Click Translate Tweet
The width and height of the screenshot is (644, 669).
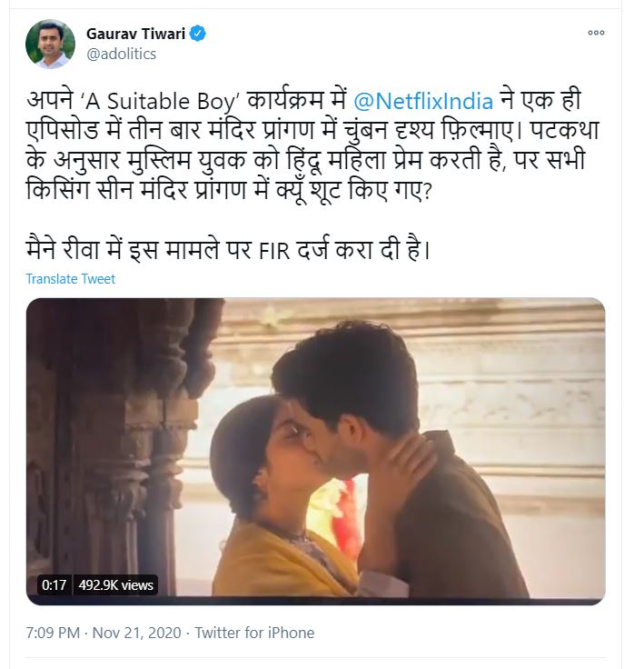pyautogui.click(x=70, y=279)
